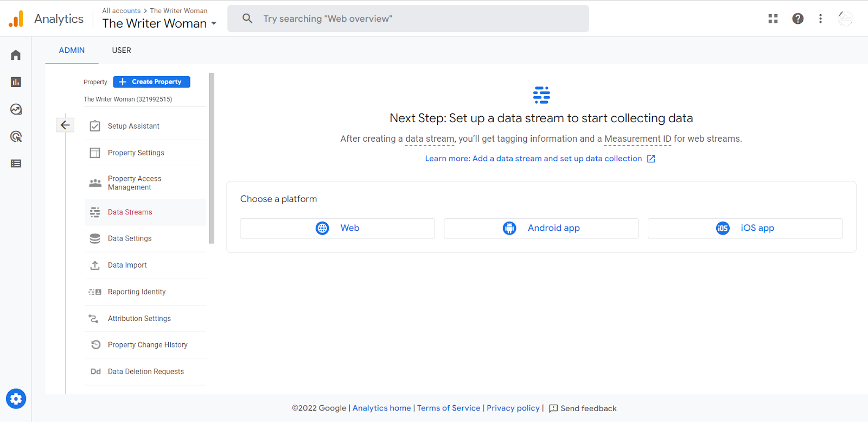Open the Home icon in left sidebar
Viewport: 868px width, 422px height.
(x=16, y=55)
